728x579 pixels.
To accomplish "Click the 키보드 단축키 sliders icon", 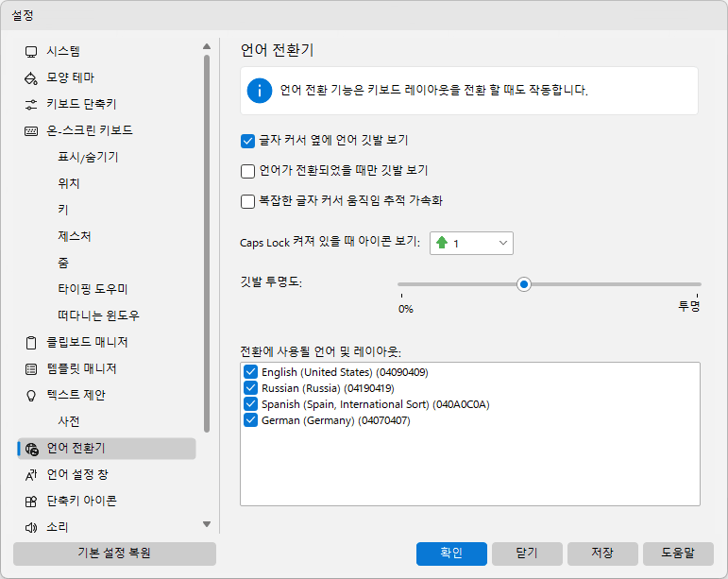I will click(x=31, y=105).
